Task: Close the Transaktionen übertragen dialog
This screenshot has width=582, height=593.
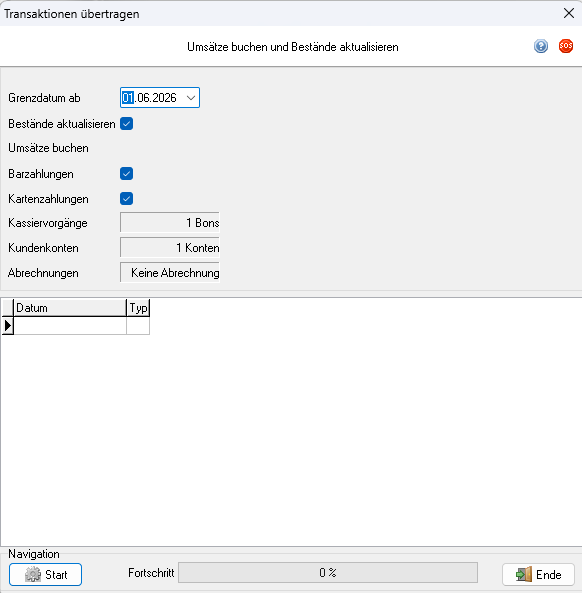Action: 568,13
